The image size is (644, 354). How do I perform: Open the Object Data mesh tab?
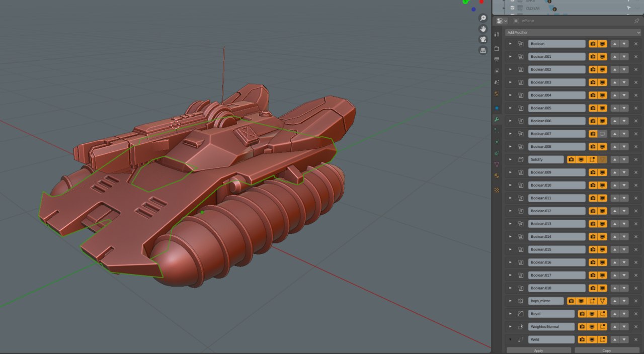coord(497,164)
